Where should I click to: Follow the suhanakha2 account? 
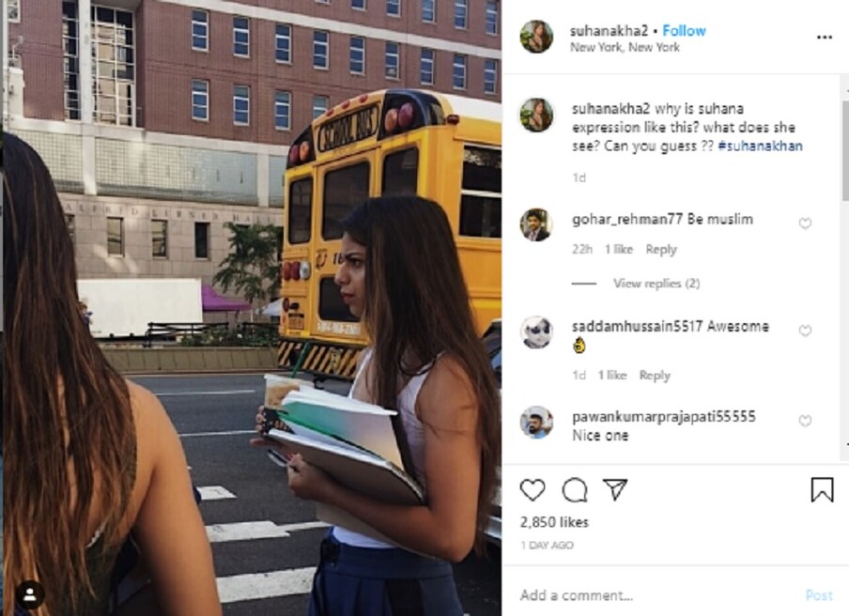click(x=684, y=31)
